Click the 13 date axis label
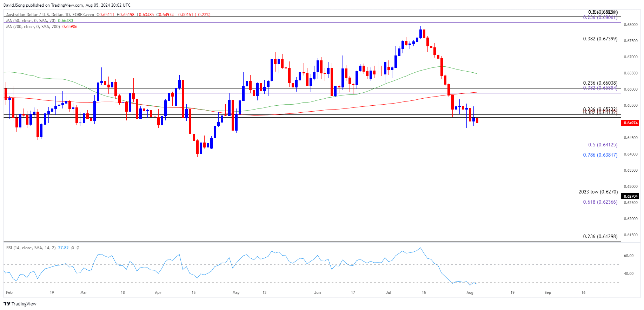 pos(264,292)
